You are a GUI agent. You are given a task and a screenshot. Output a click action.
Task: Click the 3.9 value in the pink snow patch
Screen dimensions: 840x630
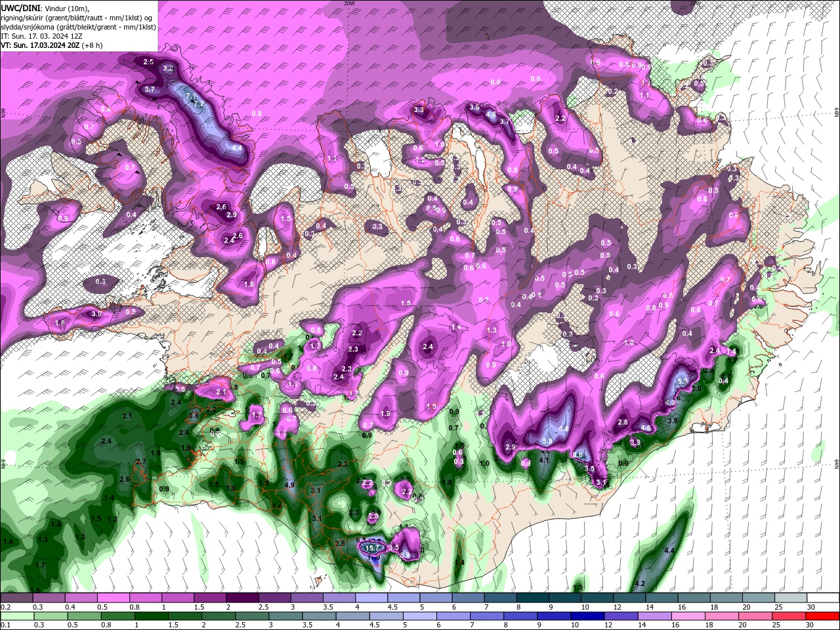pyautogui.click(x=405, y=555)
